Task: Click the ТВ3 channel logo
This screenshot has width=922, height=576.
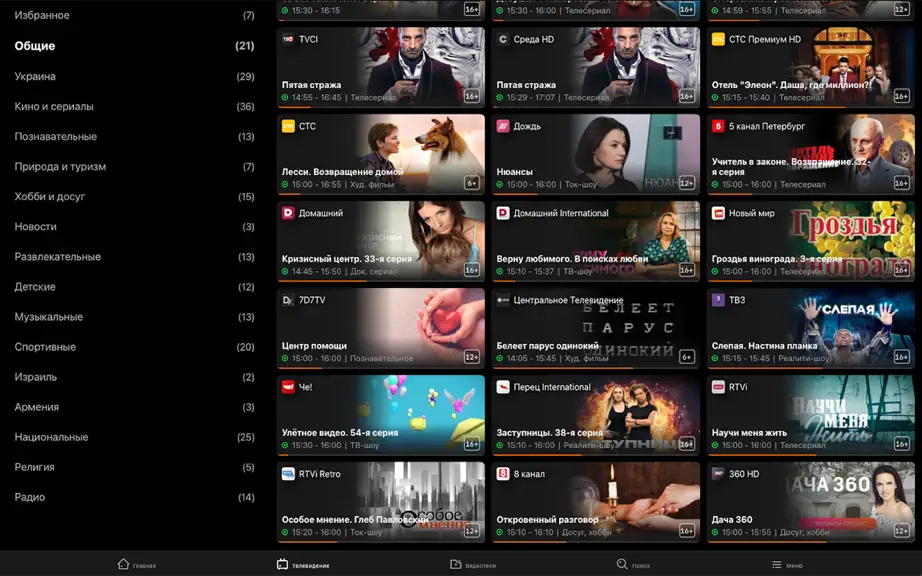Action: 718,300
